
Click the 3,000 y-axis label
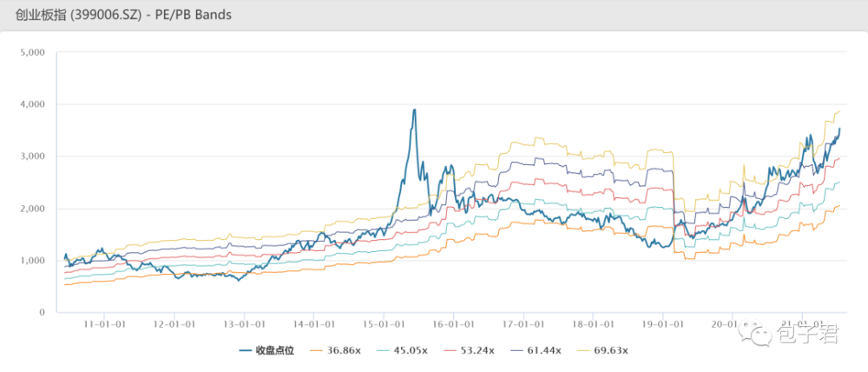[x=31, y=156]
